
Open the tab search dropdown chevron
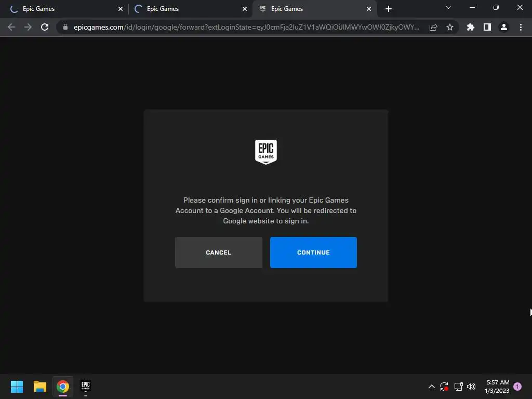pyautogui.click(x=448, y=7)
